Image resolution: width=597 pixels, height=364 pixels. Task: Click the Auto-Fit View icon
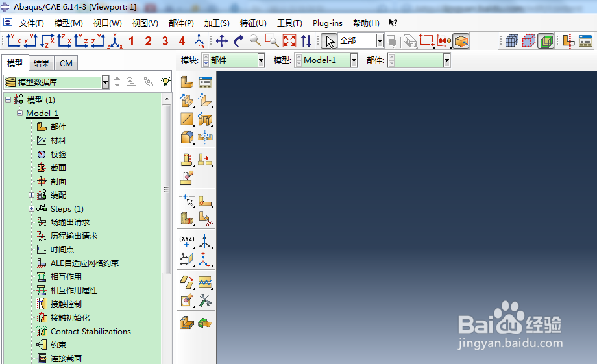click(x=289, y=41)
